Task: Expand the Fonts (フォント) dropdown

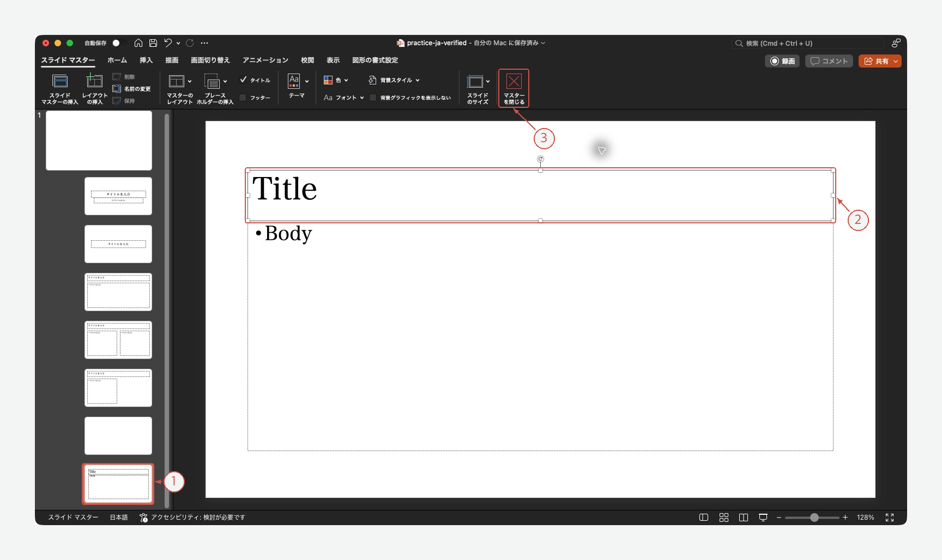Action: coord(343,98)
